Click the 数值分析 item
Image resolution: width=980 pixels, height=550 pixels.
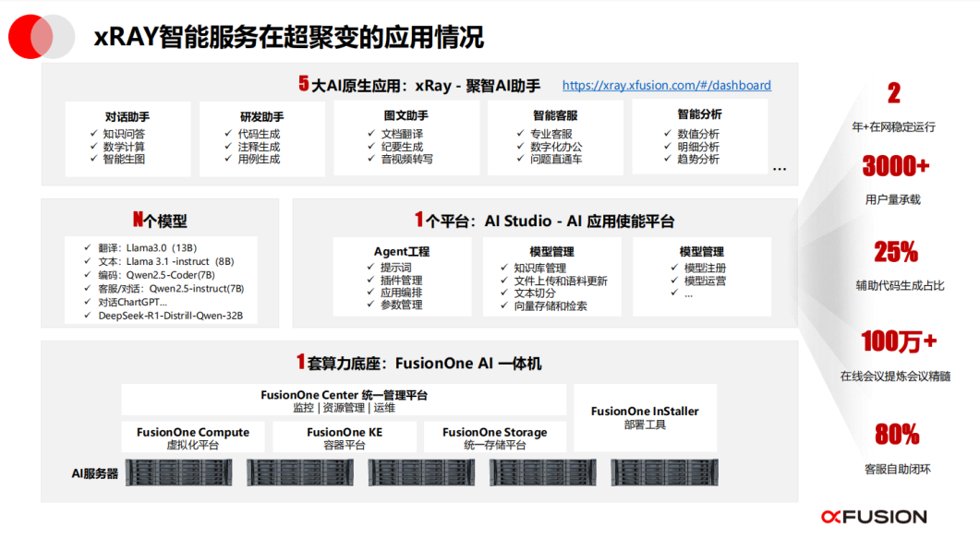(x=698, y=134)
